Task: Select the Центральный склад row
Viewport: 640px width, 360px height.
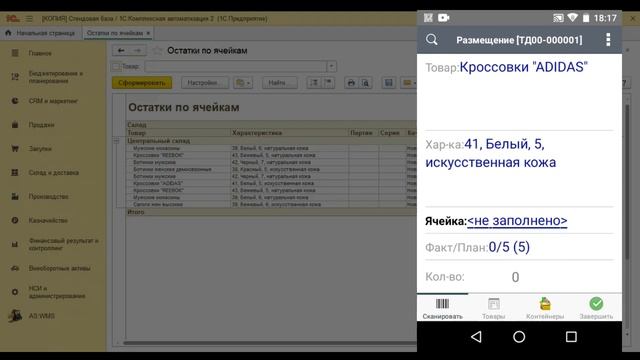Action: coord(271,141)
